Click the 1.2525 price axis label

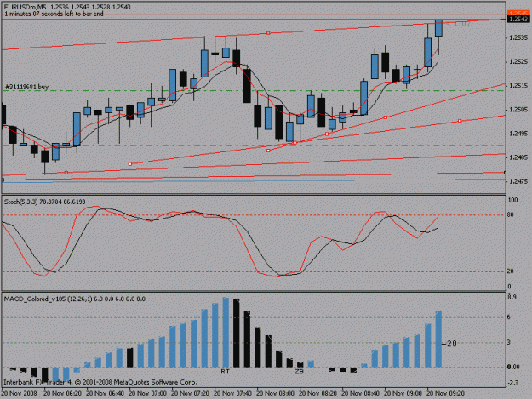click(518, 62)
